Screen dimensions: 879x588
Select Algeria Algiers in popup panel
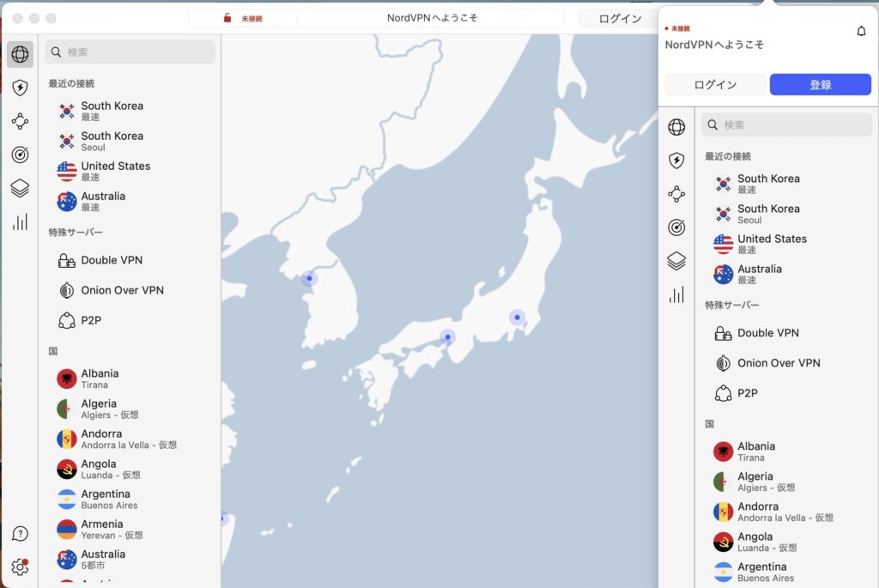pos(786,482)
